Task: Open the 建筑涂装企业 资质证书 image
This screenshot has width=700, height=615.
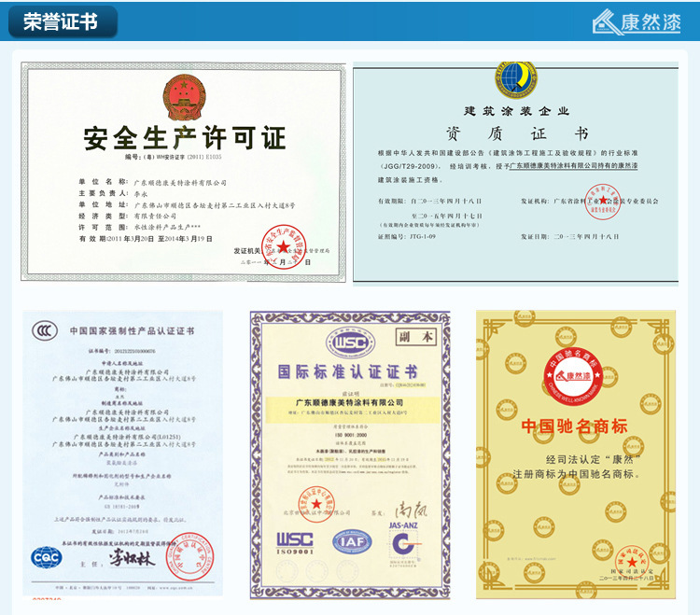Action: [x=515, y=174]
